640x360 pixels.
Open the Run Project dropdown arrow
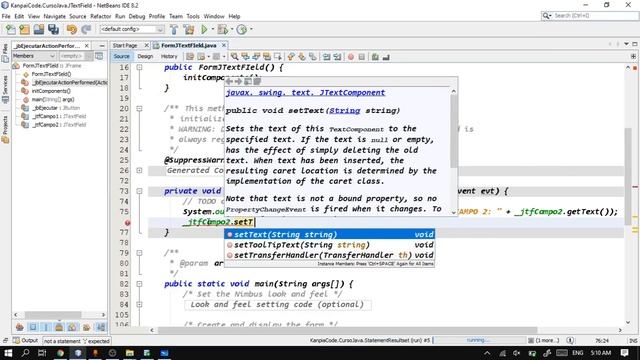point(212,29)
